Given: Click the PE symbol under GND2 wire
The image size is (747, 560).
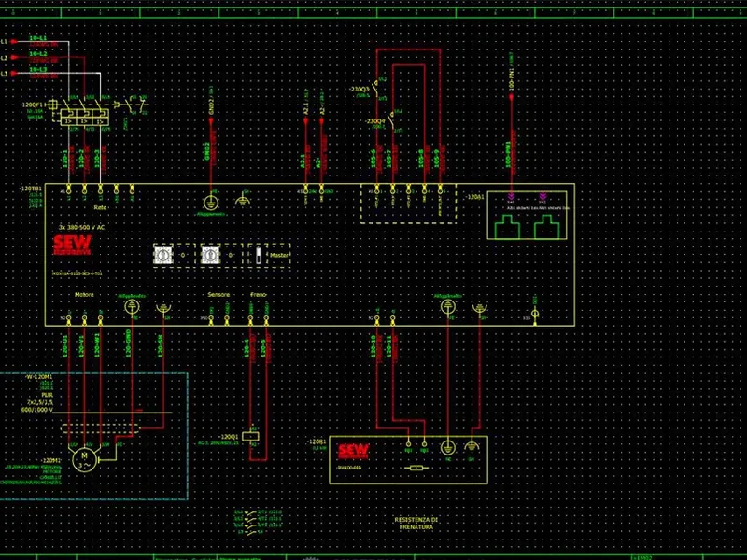Looking at the screenshot, I should click(x=211, y=203).
